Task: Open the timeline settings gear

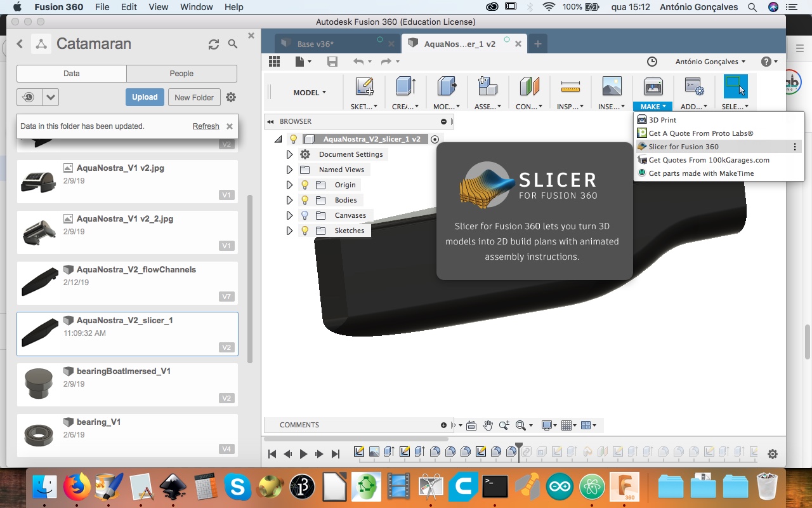Action: 773,454
